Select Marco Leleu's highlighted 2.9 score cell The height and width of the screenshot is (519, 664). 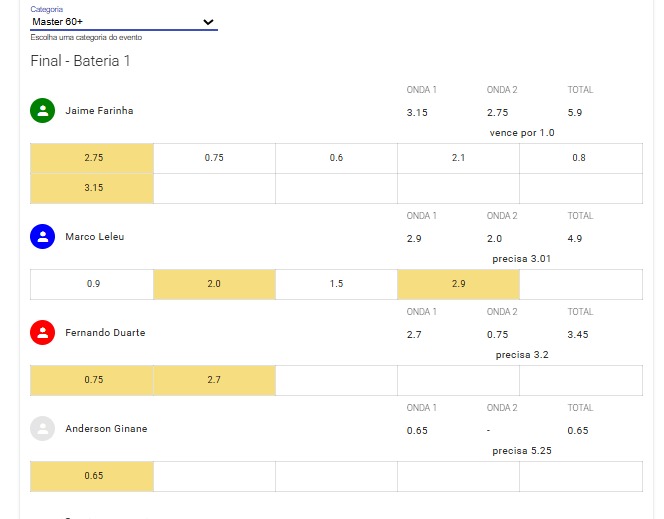(458, 284)
